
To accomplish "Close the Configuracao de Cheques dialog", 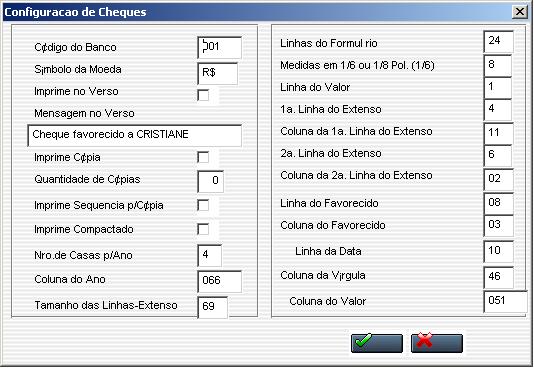I will pos(520,12).
